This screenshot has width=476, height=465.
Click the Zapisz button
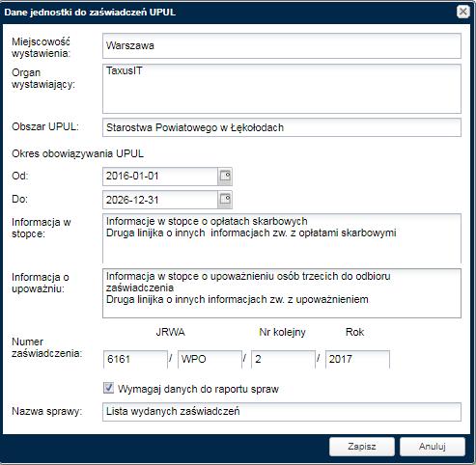(362, 447)
